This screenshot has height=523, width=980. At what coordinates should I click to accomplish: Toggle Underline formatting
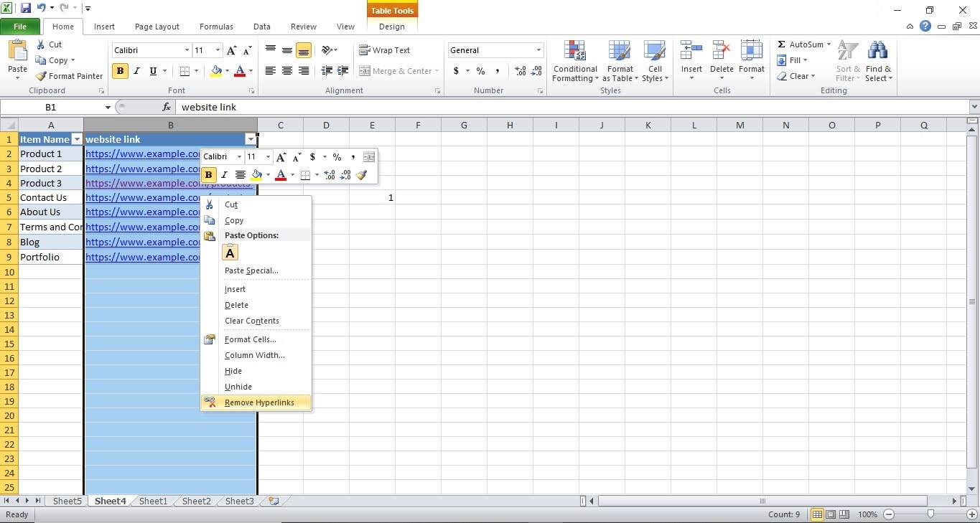pos(152,71)
